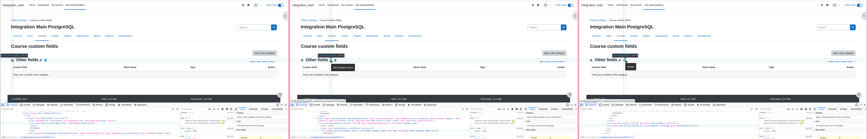Click the help question mark button, left window
The height and width of the screenshot is (139, 868).
pyautogui.click(x=280, y=95)
